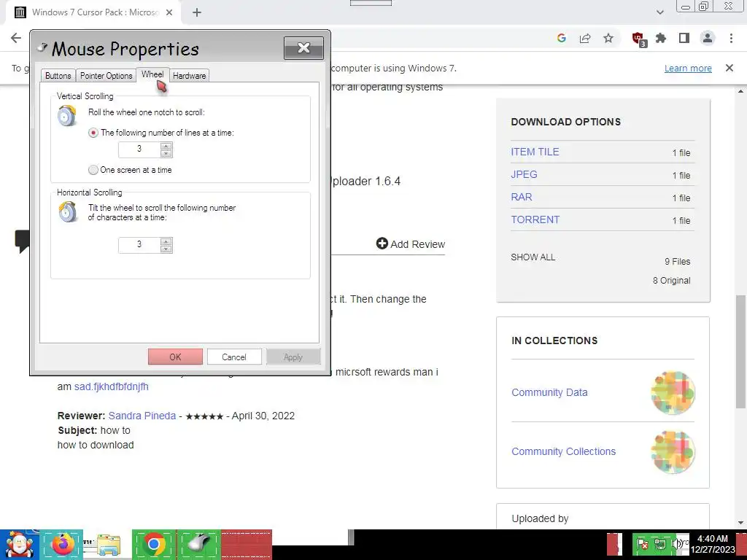Image resolution: width=747 pixels, height=560 pixels.
Task: Switch to the Pointer Options tab
Action: click(107, 76)
